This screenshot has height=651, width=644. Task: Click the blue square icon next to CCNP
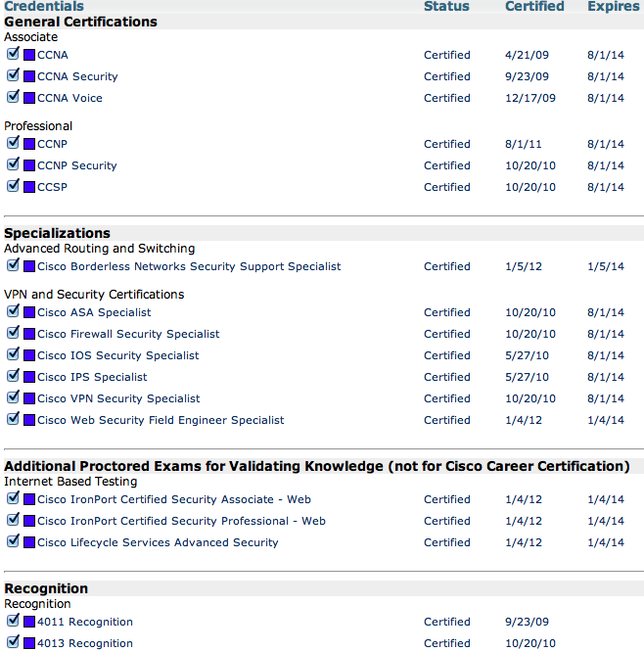(x=29, y=145)
